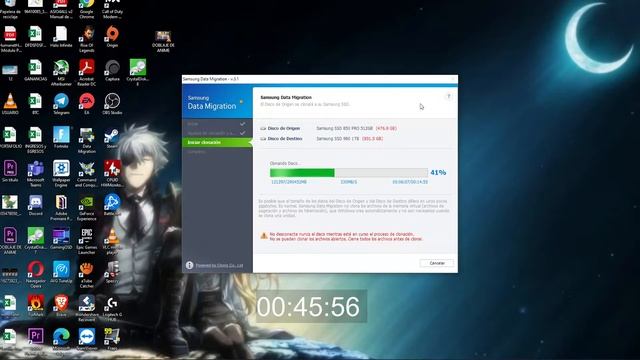Launch the Fraps desktop shortcut

pos(112,340)
